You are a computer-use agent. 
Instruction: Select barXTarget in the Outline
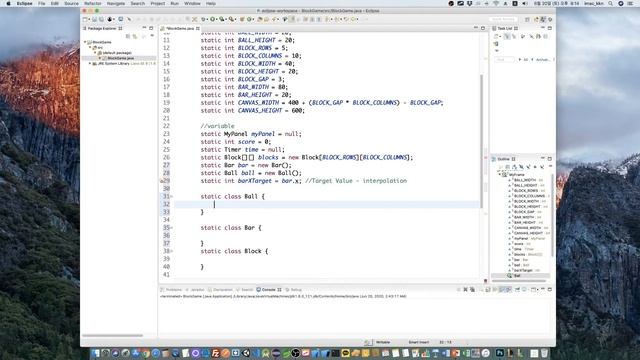(x=523, y=270)
